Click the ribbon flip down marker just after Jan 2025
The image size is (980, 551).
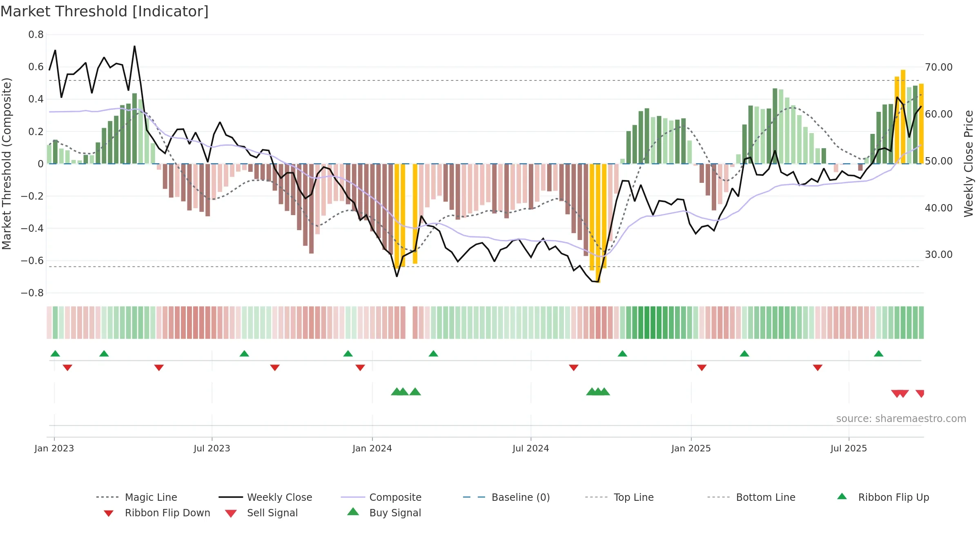[702, 368]
